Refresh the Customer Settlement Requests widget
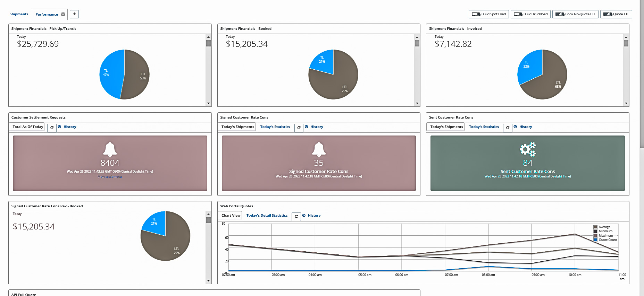This screenshot has height=296, width=644. (52, 128)
